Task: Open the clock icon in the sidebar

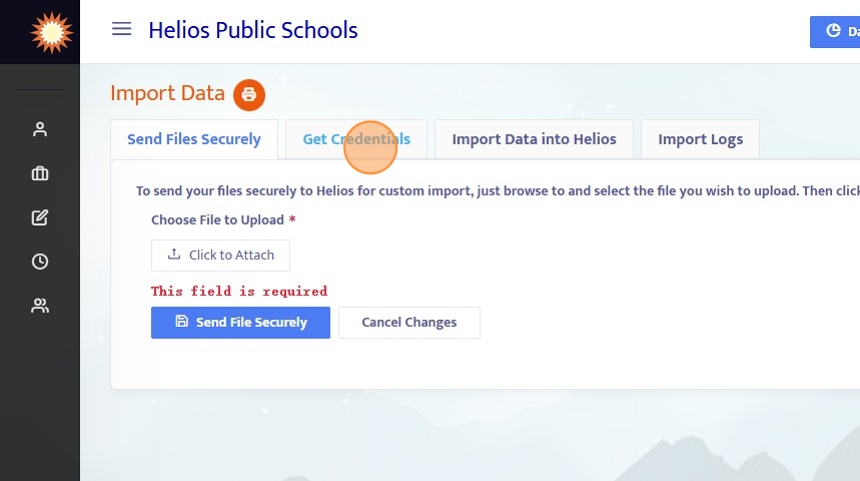Action: point(39,261)
